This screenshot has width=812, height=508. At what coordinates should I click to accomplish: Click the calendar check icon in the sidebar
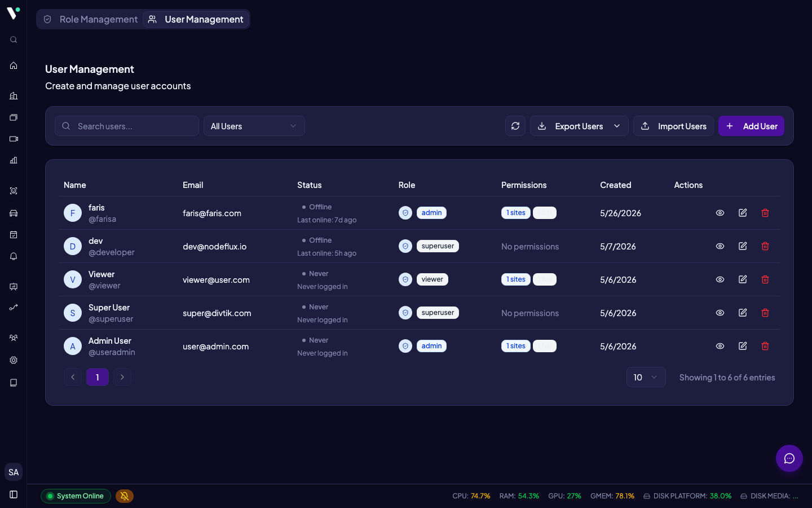point(14,235)
